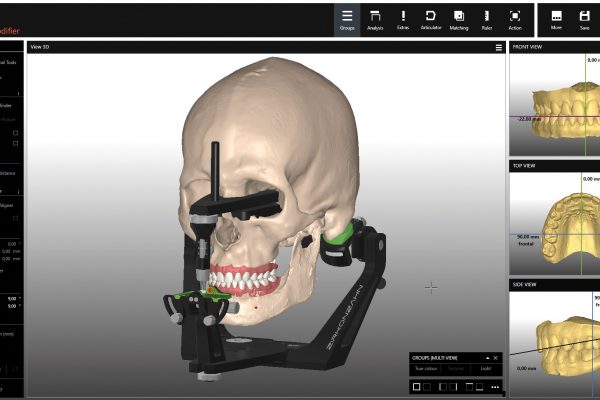
Task: Open View 3D hamburger menu
Action: point(498,47)
